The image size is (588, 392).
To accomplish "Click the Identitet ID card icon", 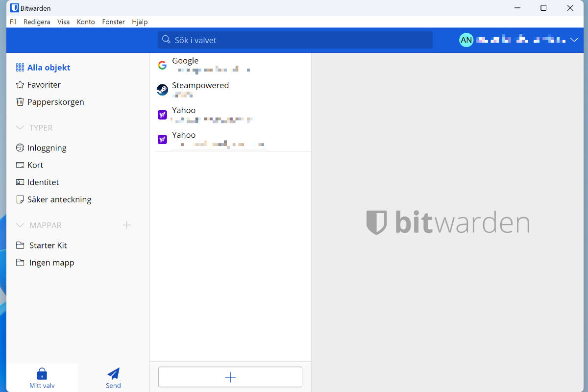I will coord(20,182).
